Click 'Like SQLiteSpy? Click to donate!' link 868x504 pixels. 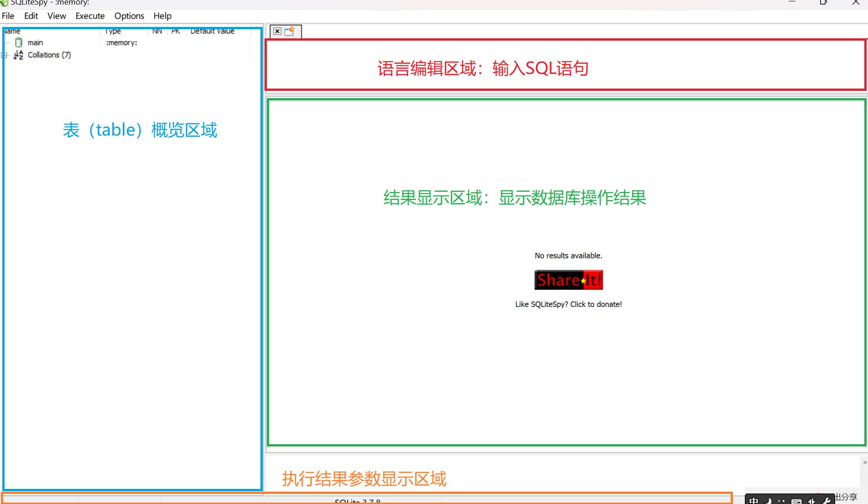(x=568, y=304)
